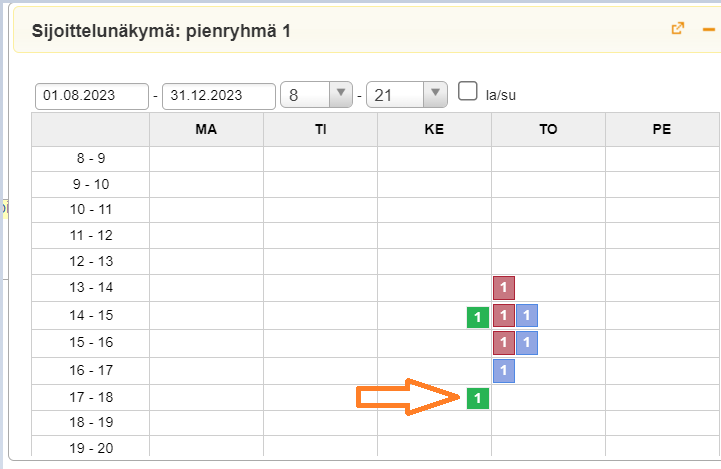Screen dimensions: 721x469
Task: Click the empty MA 8 - 9 cell
Action: pyautogui.click(x=206, y=158)
